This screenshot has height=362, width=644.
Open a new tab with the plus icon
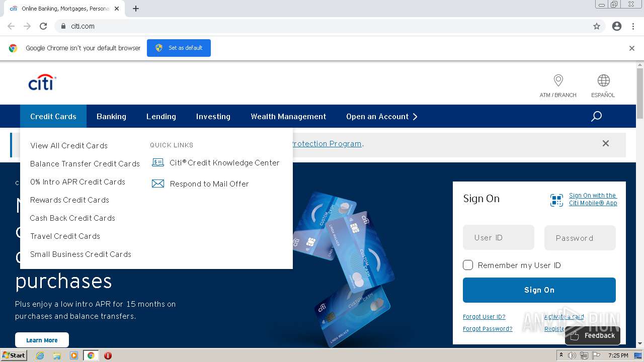[136, 9]
